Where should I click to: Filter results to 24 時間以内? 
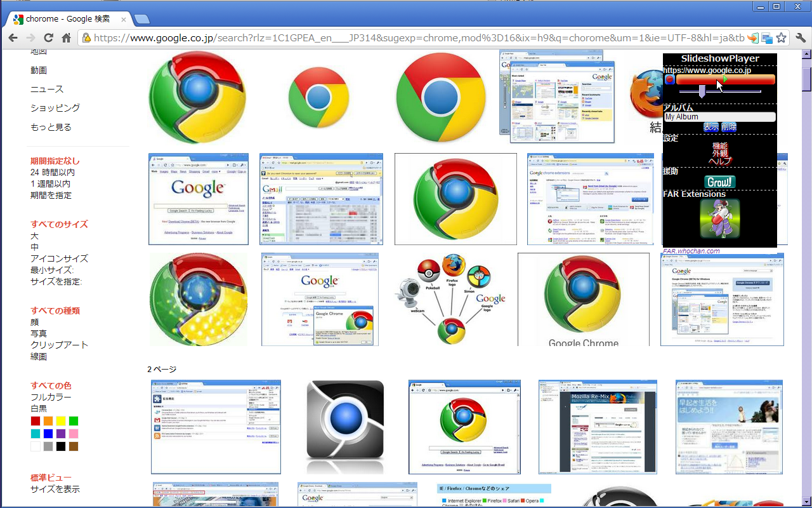click(53, 172)
